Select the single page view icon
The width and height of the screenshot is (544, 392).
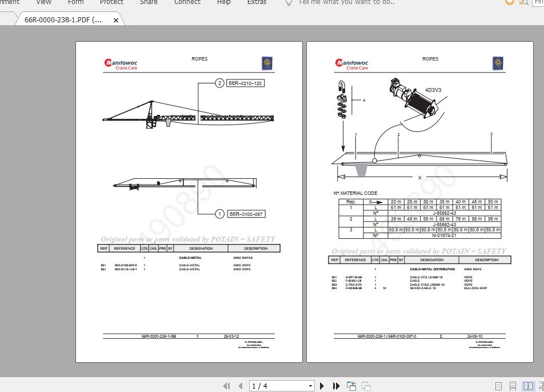pos(498,386)
